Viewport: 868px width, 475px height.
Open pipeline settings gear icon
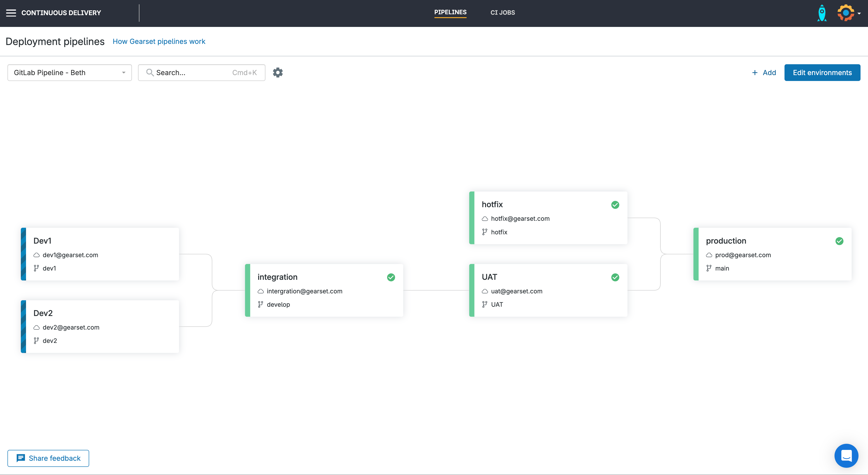[x=278, y=72]
